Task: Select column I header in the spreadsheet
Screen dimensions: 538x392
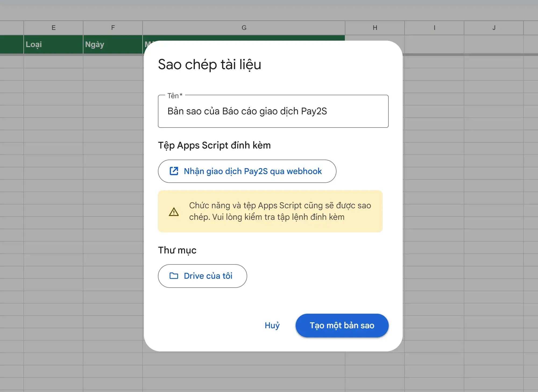Action: tap(434, 28)
